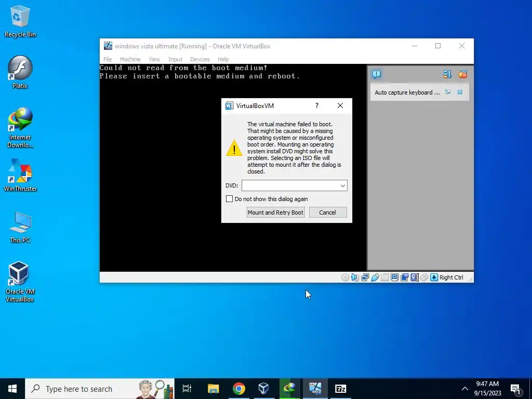Select the This PC desktop icon

(20, 228)
